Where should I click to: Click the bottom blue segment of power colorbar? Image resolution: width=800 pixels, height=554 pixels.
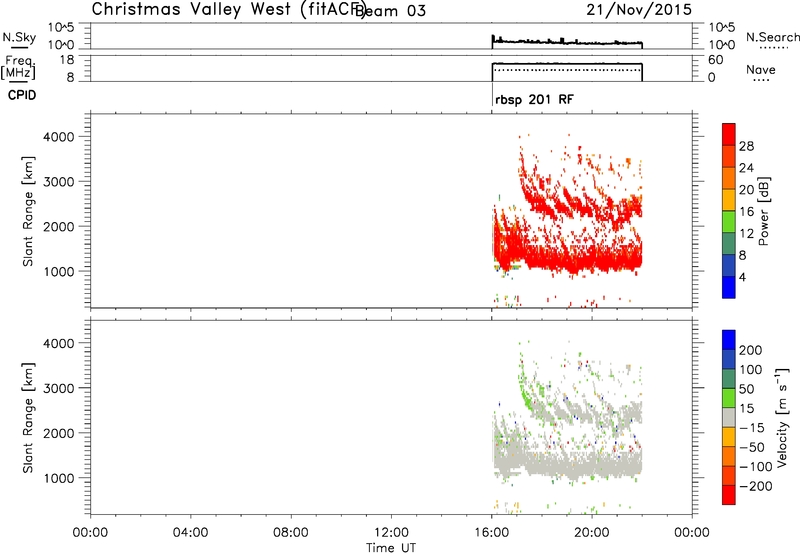coord(729,288)
